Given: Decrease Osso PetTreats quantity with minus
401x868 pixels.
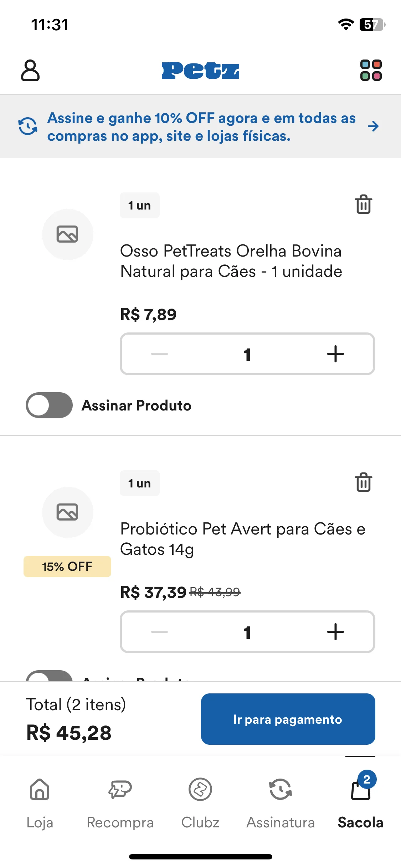Looking at the screenshot, I should click(x=159, y=354).
